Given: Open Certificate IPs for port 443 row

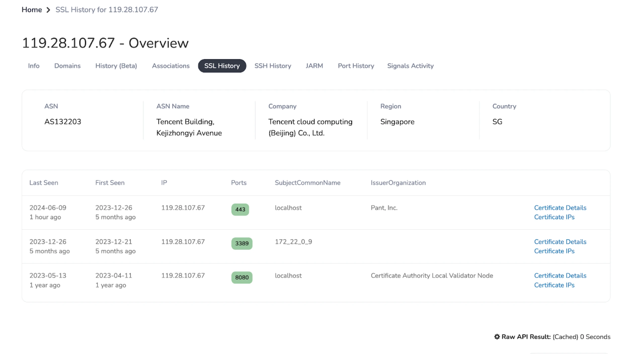Looking at the screenshot, I should (x=554, y=217).
